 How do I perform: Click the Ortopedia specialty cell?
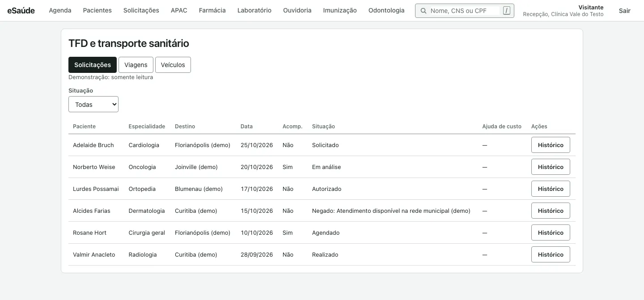(142, 189)
